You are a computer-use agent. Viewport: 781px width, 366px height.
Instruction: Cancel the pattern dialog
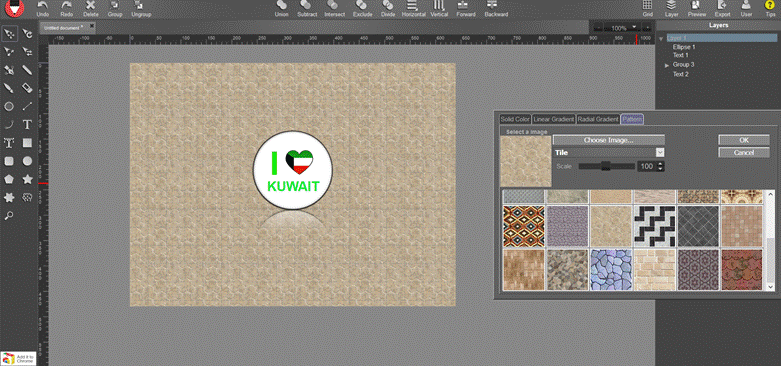click(x=744, y=152)
